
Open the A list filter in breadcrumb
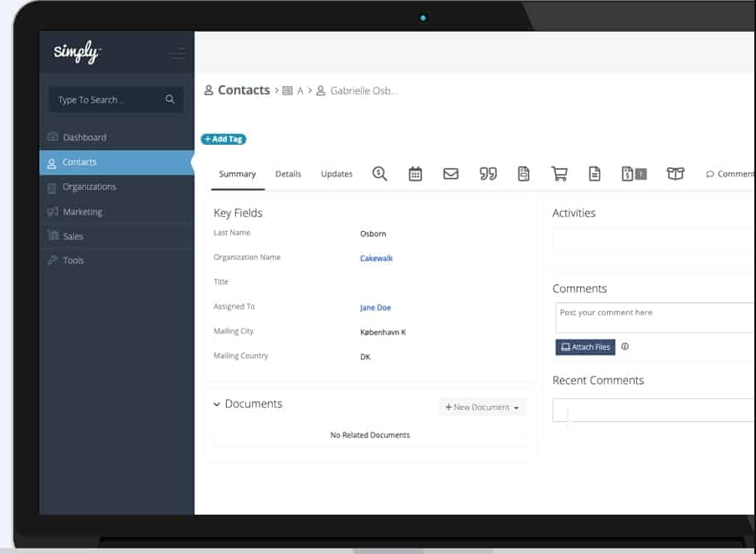click(x=293, y=90)
